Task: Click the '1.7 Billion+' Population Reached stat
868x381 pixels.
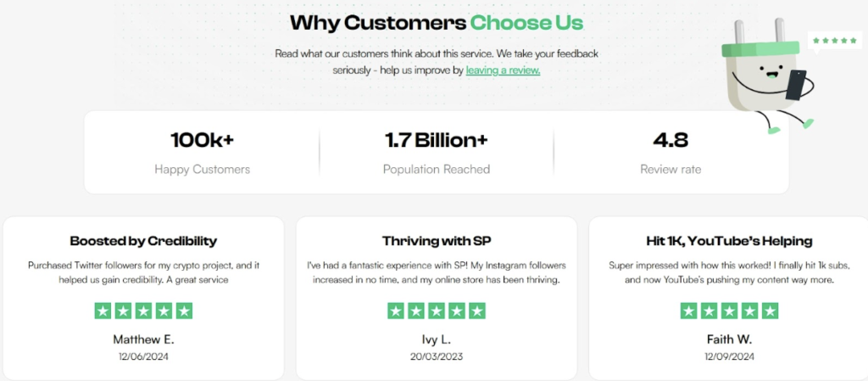Action: 437,140
